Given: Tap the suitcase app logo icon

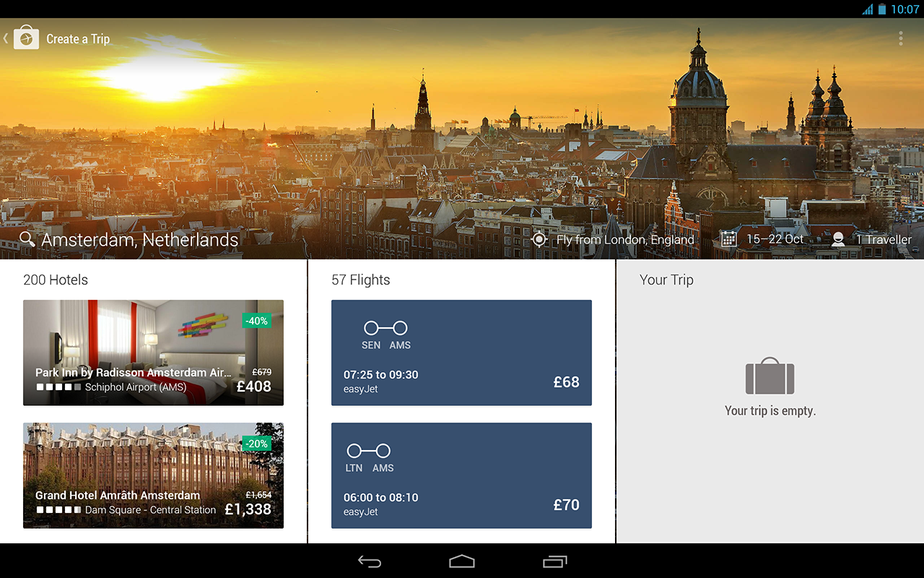Looking at the screenshot, I should pos(26,38).
